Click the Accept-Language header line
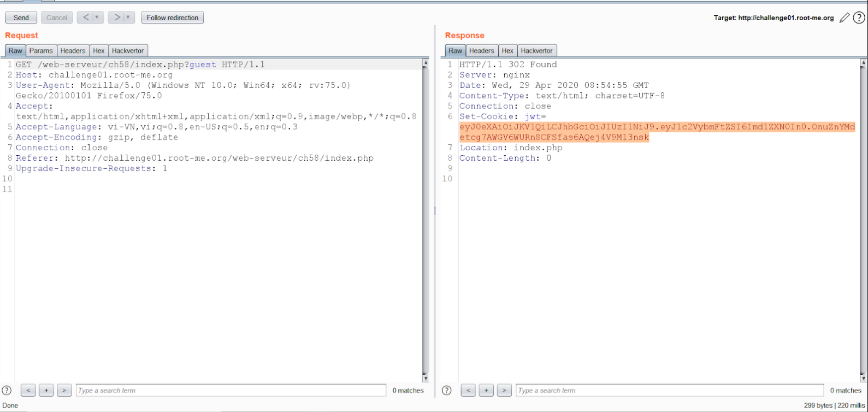 157,127
